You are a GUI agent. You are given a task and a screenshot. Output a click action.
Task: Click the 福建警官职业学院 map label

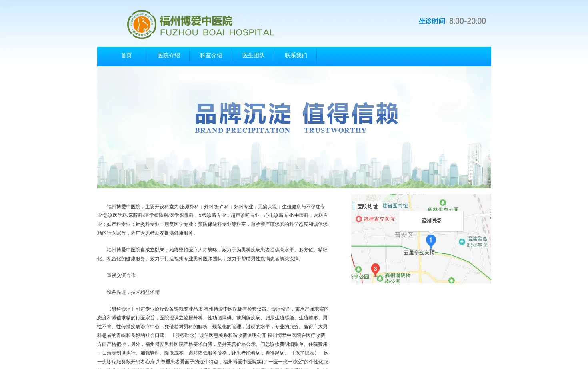tap(477, 241)
